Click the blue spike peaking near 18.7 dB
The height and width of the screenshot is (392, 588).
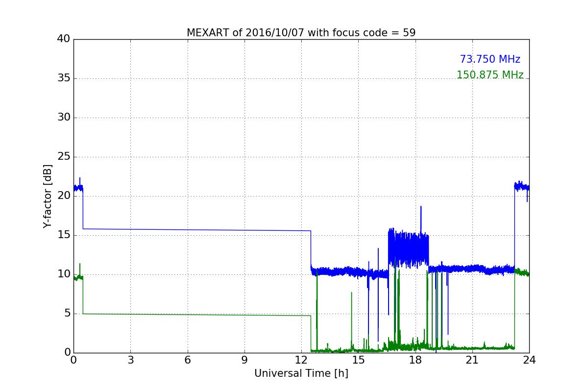coord(420,220)
